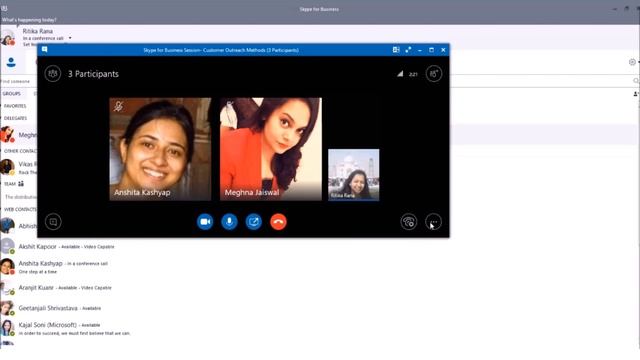Image resolution: width=640 pixels, height=360 pixels.
Task: Click the team distribution group icon
Action: (x=21, y=184)
